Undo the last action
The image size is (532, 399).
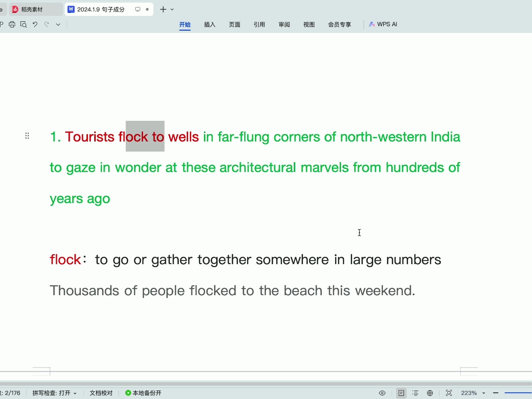tap(35, 24)
